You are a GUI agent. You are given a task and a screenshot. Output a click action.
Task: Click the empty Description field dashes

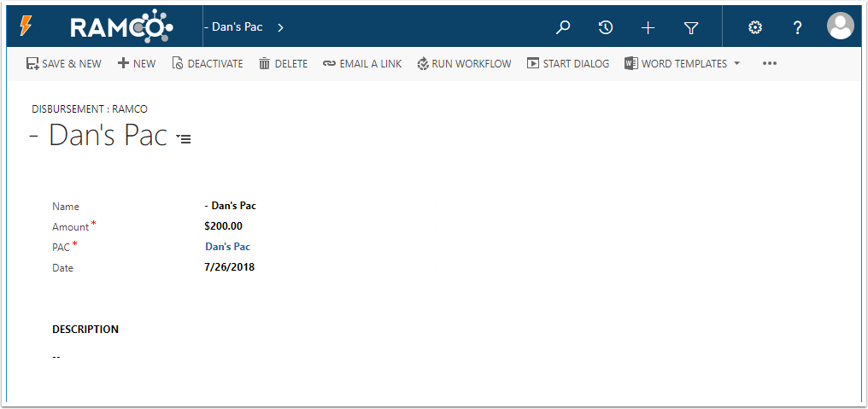click(56, 357)
